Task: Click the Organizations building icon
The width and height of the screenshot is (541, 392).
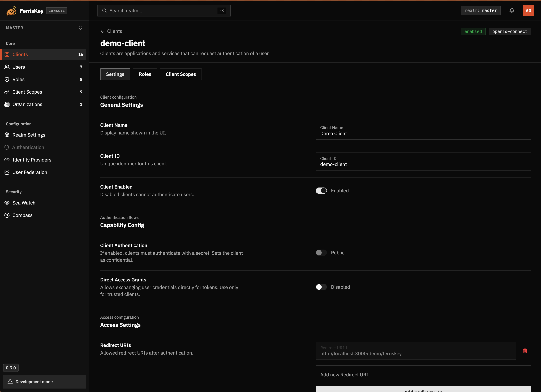Action: (x=7, y=104)
